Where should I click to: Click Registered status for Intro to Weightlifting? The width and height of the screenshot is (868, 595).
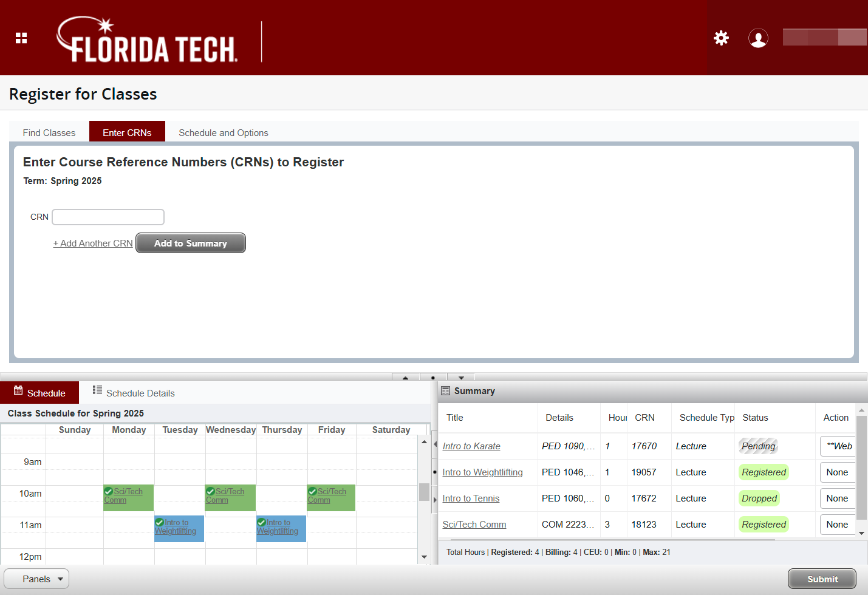click(x=764, y=472)
